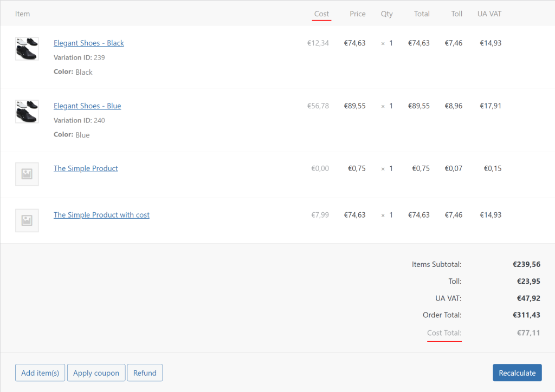Click the Toll column header

(456, 14)
